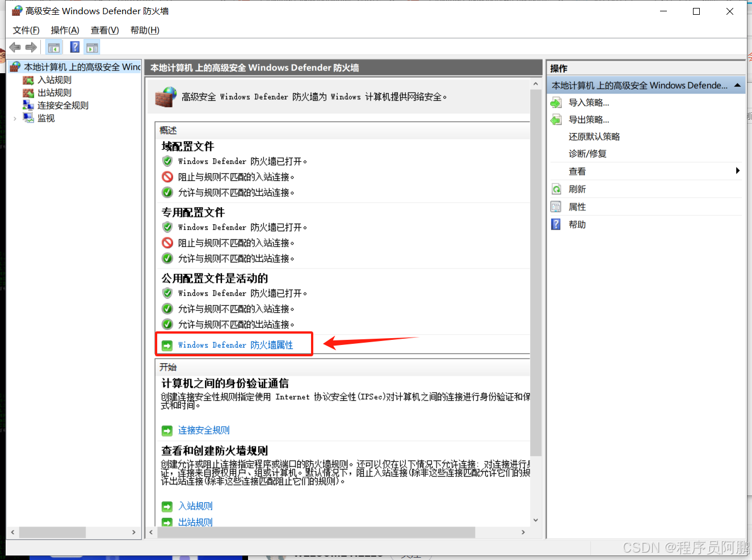Viewport: 752px width, 560px height.
Task: Click green arrow icon beside 连接安全规则 link
Action: [167, 431]
